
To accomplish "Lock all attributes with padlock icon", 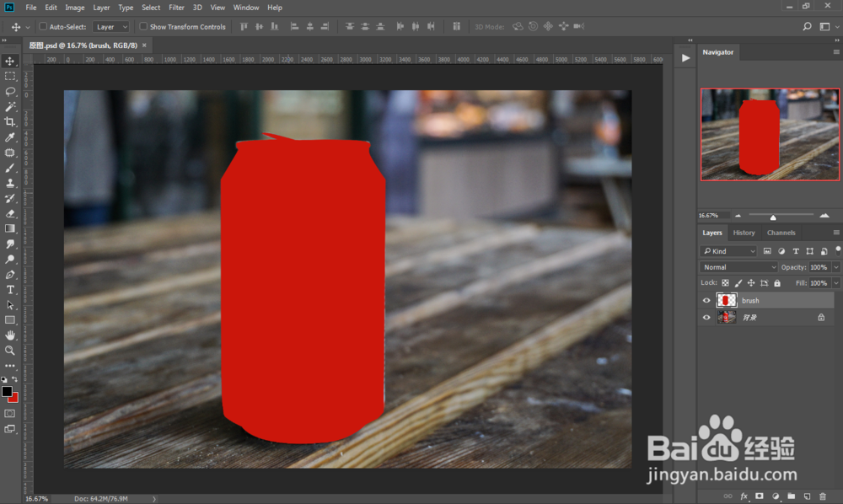I will click(x=777, y=283).
